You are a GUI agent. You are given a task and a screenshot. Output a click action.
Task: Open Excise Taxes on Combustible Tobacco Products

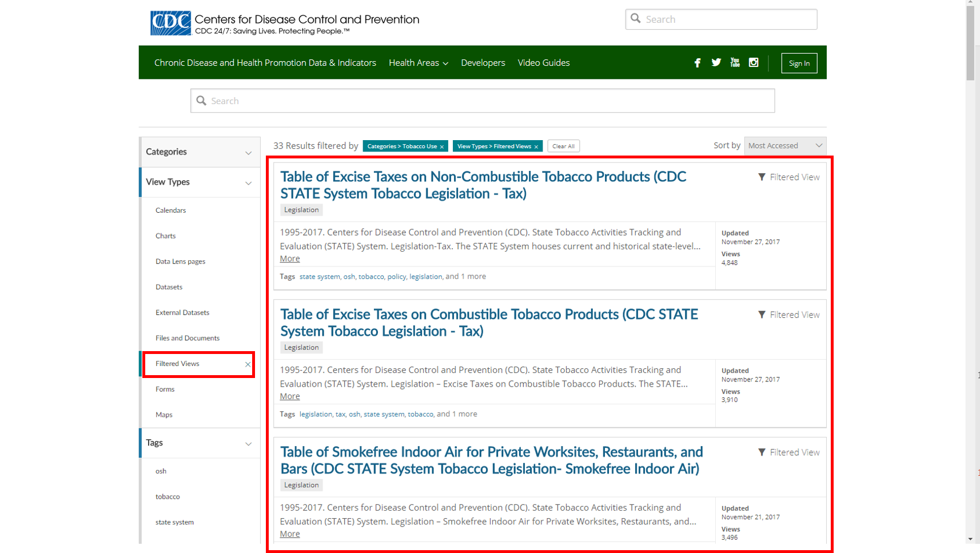489,323
